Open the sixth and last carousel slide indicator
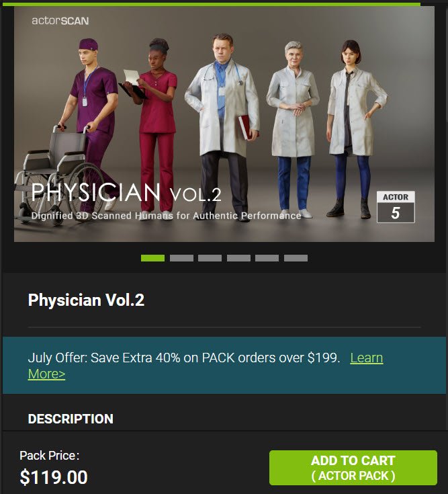The width and height of the screenshot is (448, 494). [x=296, y=258]
